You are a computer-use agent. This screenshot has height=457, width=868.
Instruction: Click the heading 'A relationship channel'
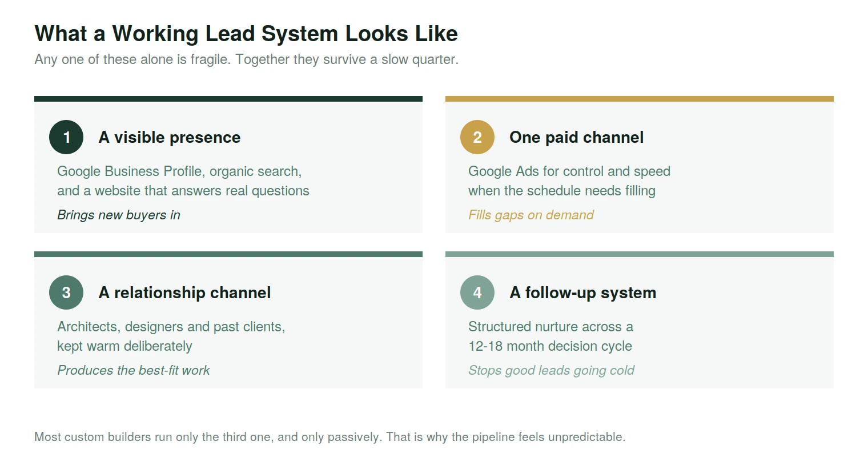point(184,292)
